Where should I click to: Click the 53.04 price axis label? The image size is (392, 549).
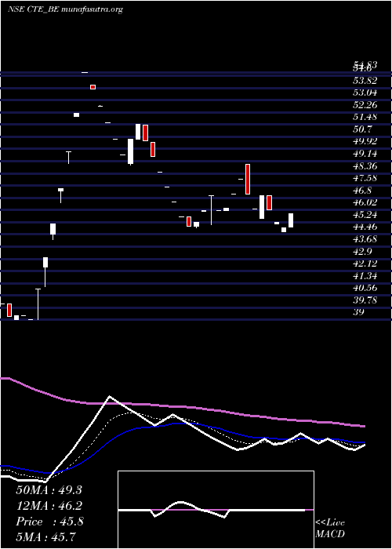365,93
